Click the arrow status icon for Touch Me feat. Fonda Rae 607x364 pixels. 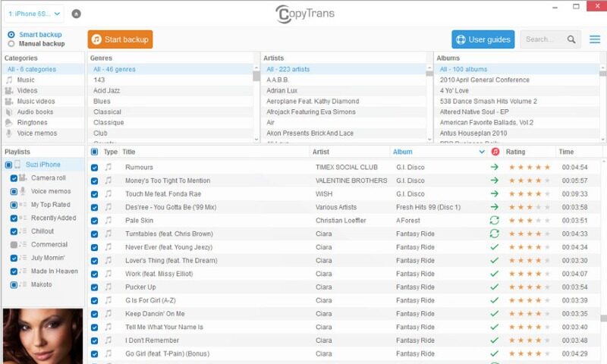click(x=495, y=193)
